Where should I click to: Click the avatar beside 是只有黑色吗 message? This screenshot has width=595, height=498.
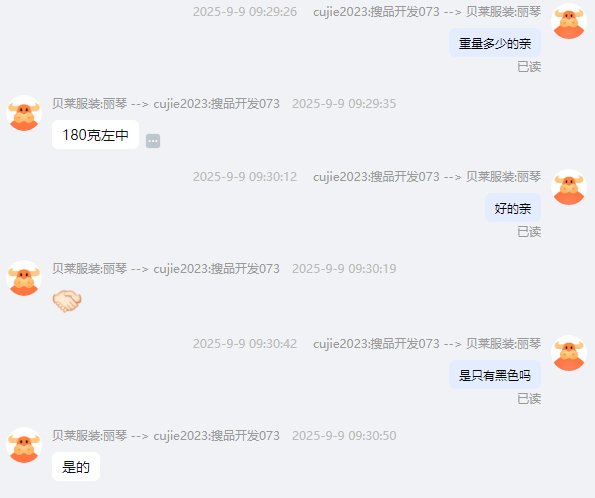(x=569, y=353)
